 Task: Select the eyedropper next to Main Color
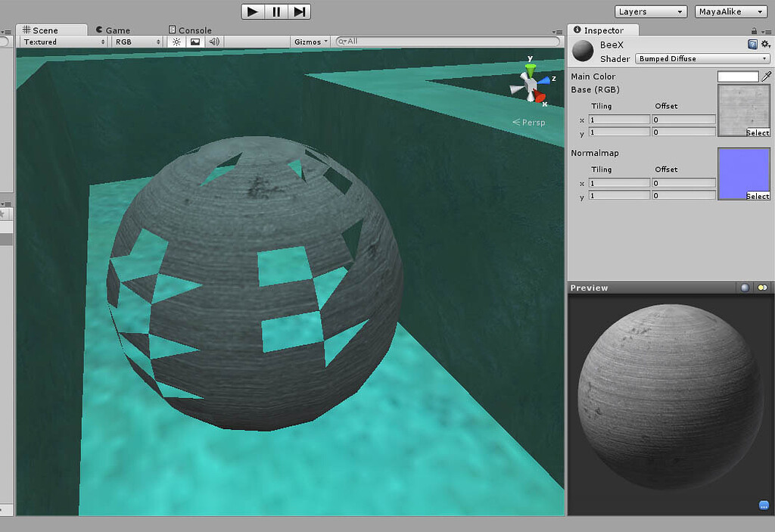tap(767, 76)
